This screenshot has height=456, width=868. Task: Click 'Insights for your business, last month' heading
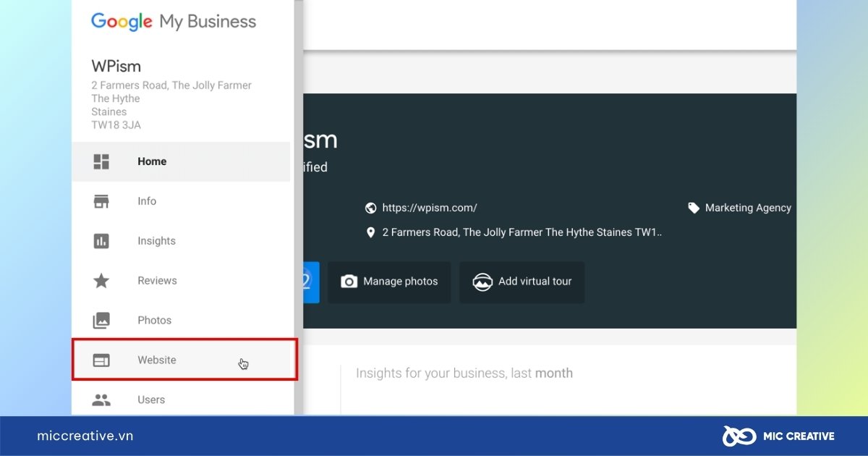tap(464, 373)
